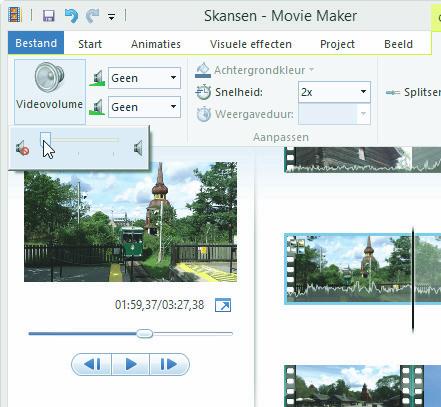Click the Aanpassen group label

pos(281,137)
